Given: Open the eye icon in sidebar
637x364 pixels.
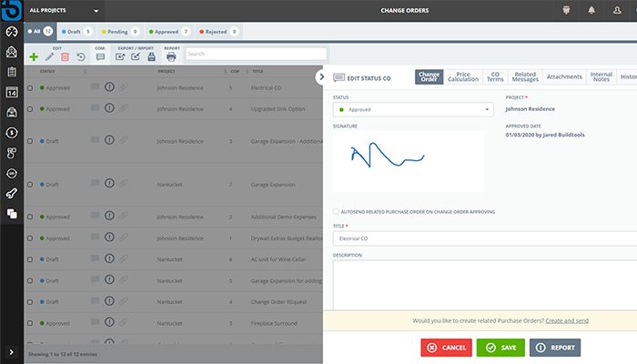Looking at the screenshot, I should (12, 174).
